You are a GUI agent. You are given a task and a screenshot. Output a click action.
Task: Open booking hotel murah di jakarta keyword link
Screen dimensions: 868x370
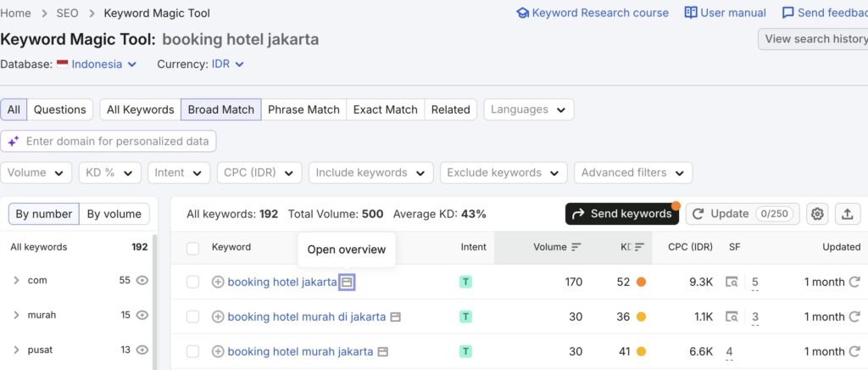[307, 317]
